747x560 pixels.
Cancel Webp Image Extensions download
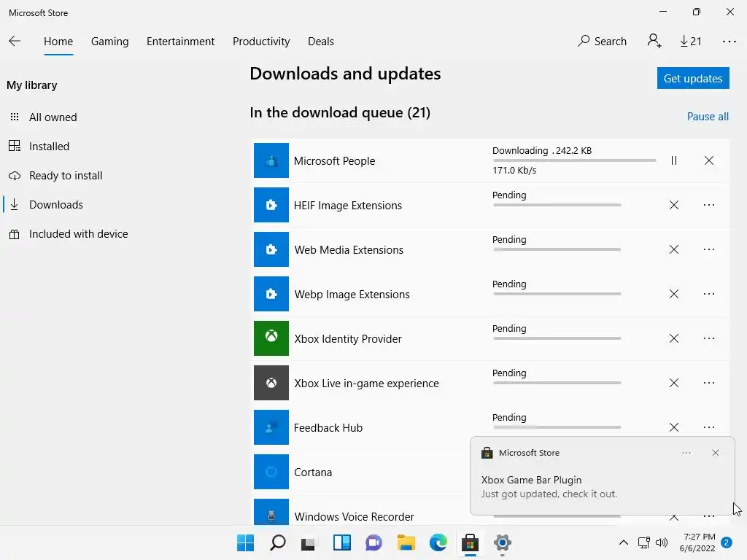coord(673,294)
